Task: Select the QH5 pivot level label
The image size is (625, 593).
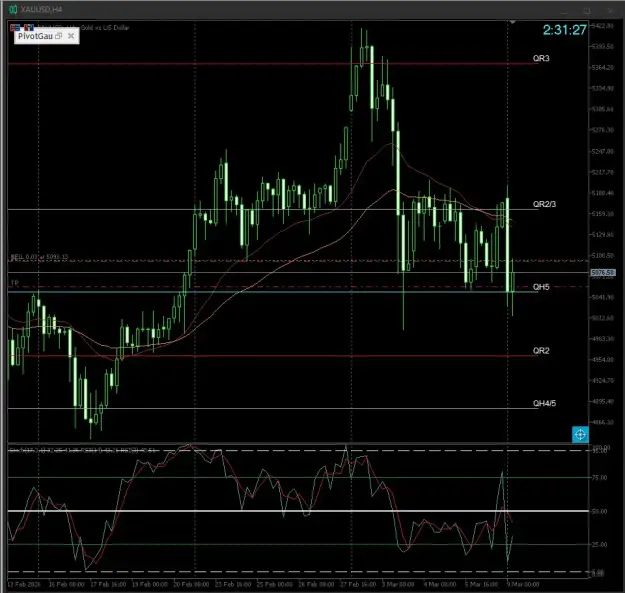Action: pyautogui.click(x=541, y=287)
